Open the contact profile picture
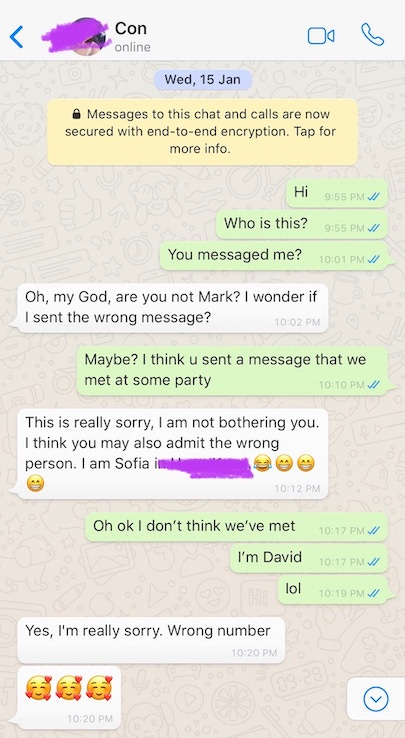 [88, 37]
